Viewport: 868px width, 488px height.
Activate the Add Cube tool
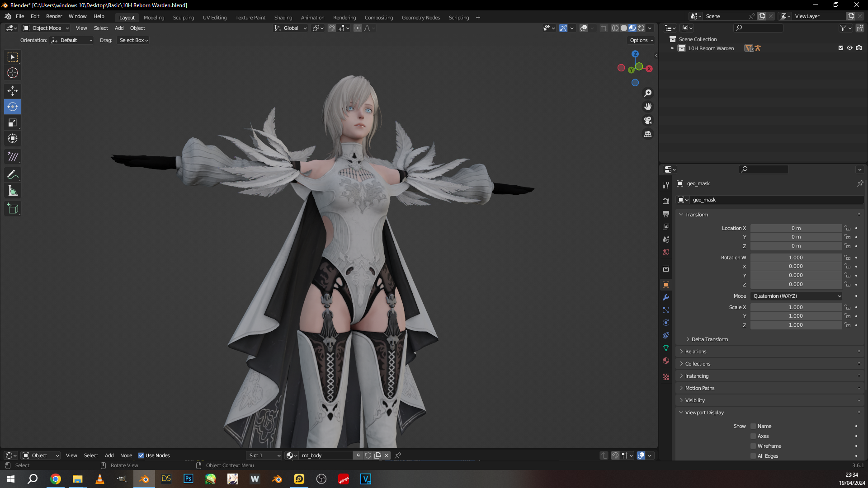[x=13, y=208]
